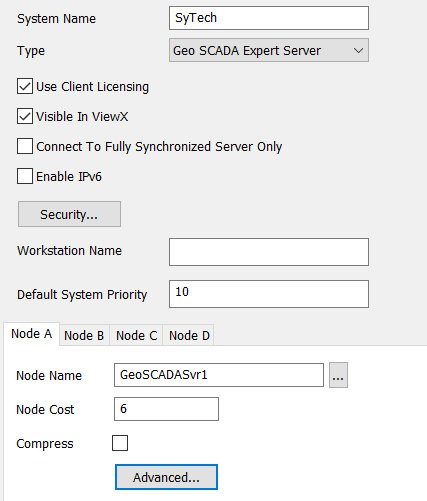Screen dimensions: 427x501
Task: Open the Type dropdown list
Action: (x=269, y=50)
